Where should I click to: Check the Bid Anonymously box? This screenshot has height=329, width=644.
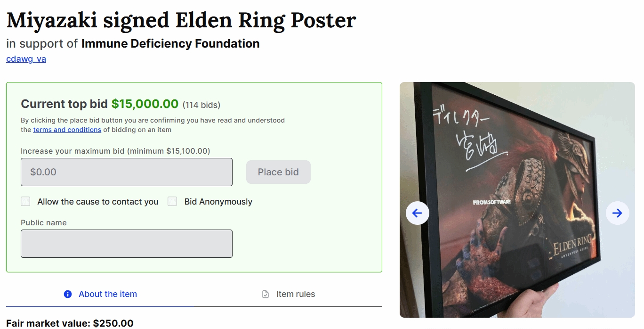coord(172,202)
